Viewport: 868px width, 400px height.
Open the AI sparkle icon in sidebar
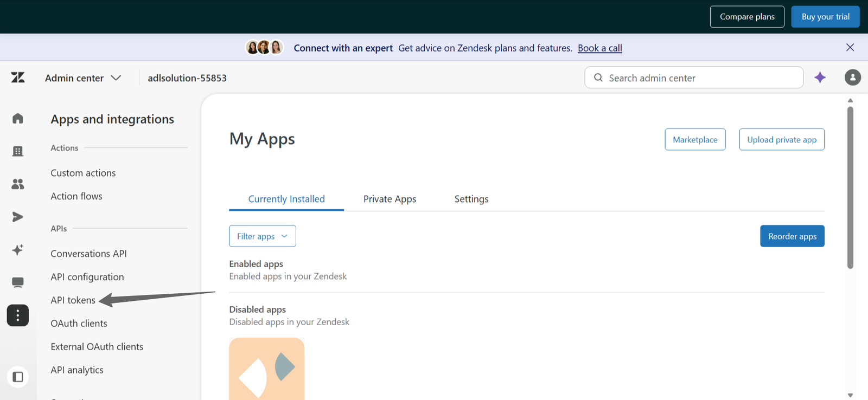[18, 249]
